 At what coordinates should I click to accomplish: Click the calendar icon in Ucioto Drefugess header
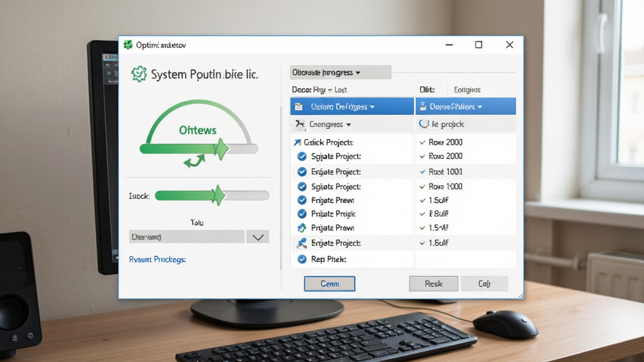tap(299, 107)
